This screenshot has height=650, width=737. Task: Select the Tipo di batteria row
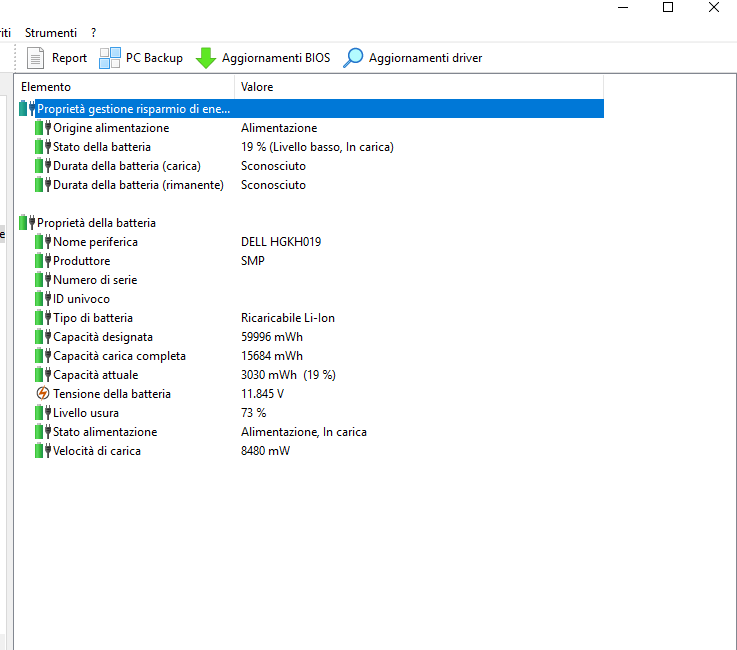pyautogui.click(x=93, y=318)
